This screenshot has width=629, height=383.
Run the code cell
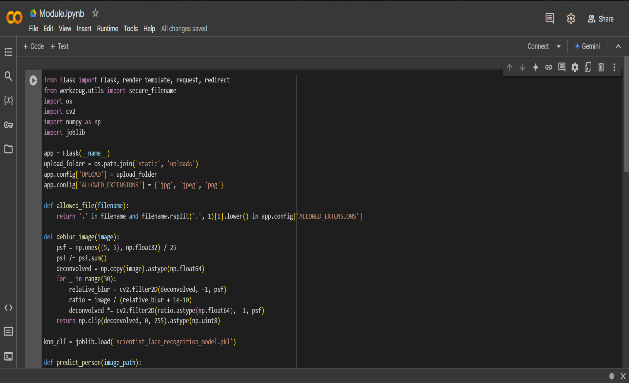[x=33, y=80]
